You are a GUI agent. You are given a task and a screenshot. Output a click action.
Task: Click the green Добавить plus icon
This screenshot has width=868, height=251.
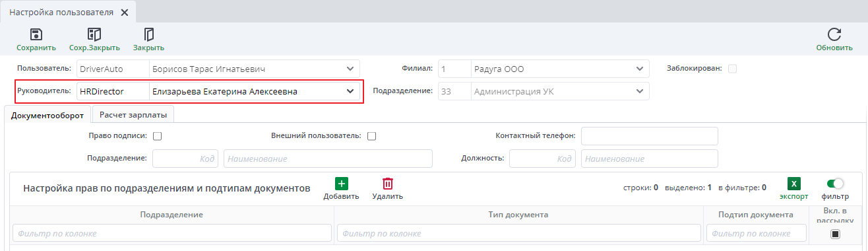pos(342,184)
